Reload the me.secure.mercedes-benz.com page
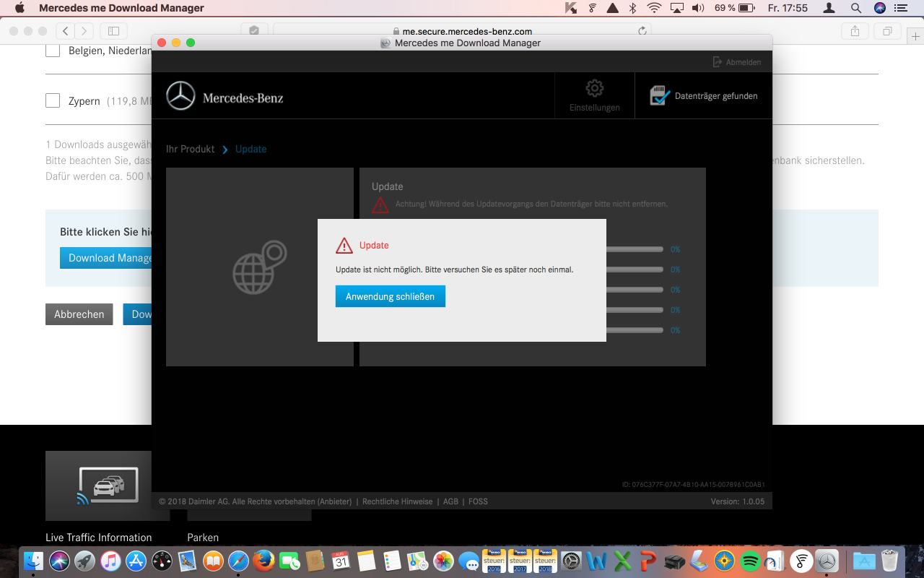Viewport: 924px width, 578px height. click(642, 31)
